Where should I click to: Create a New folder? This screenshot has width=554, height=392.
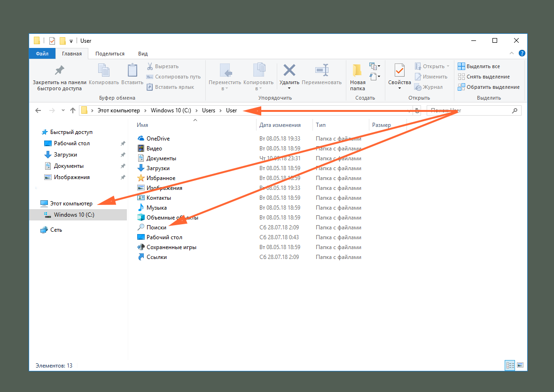tap(358, 78)
